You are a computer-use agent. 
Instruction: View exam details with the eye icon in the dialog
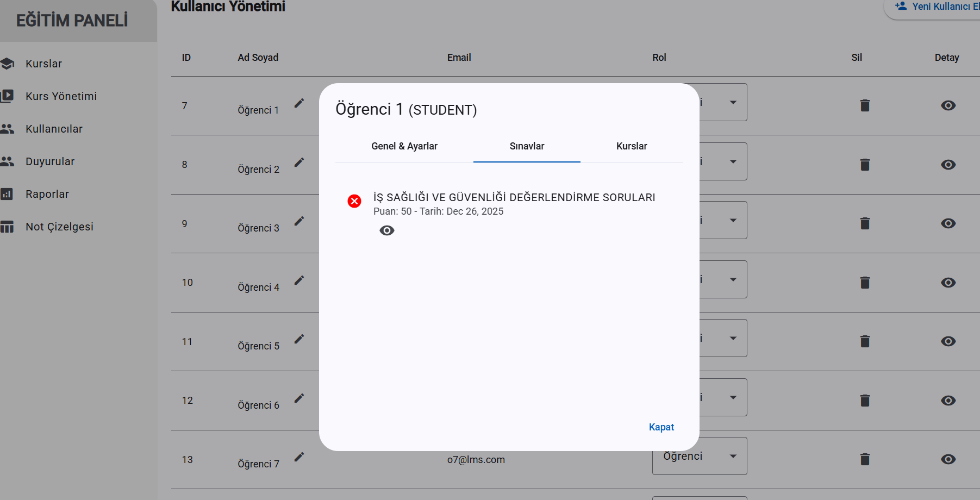pyautogui.click(x=387, y=230)
